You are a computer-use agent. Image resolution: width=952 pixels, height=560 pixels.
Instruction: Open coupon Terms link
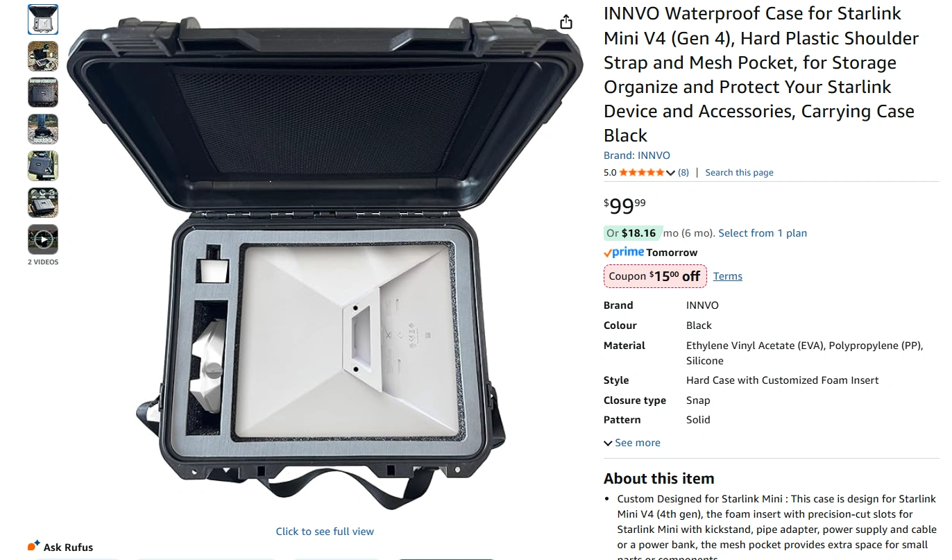click(x=728, y=276)
